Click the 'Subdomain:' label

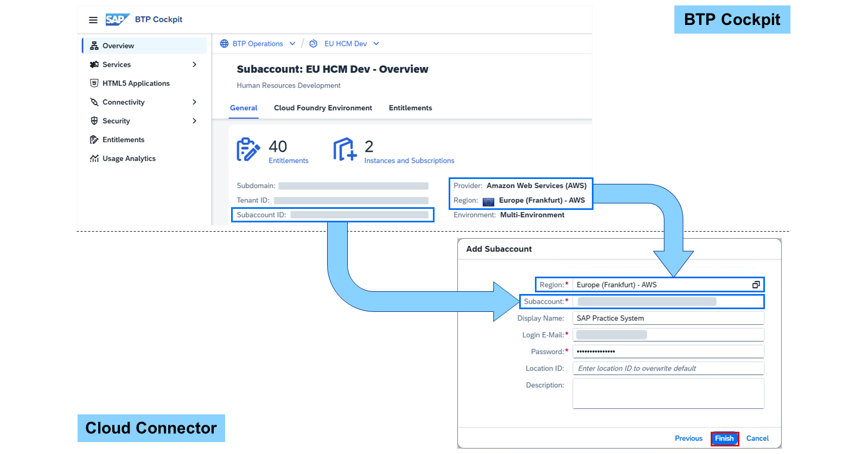coord(256,186)
